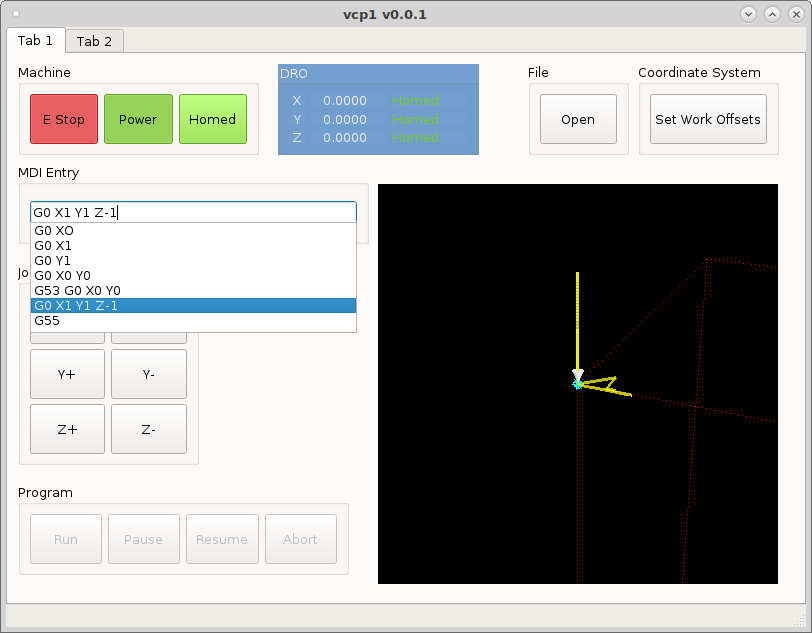Switch to Tab 1
The width and height of the screenshot is (812, 633).
coord(35,40)
